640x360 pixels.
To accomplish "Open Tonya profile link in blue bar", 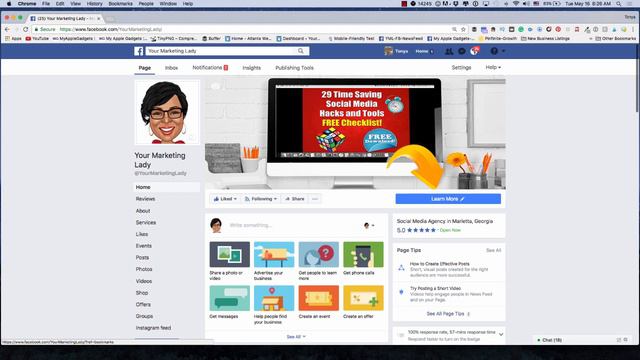I will [x=396, y=51].
